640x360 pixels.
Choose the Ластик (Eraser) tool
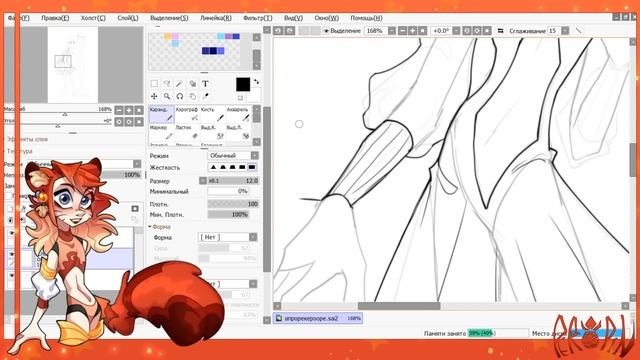click(x=187, y=132)
